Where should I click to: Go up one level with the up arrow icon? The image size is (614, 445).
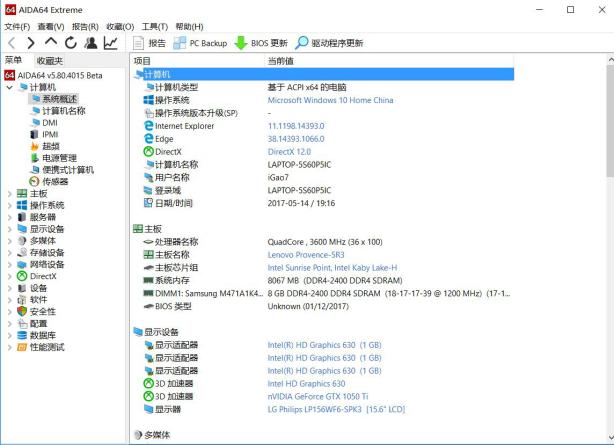[x=51, y=42]
